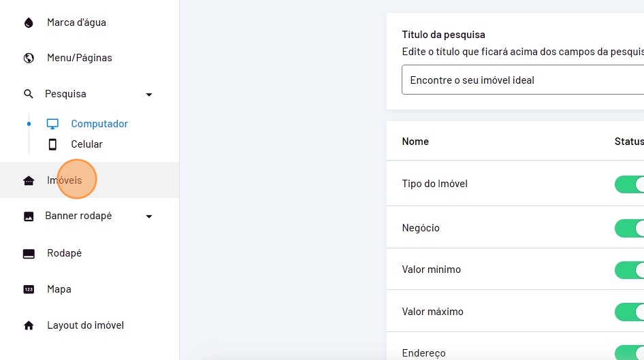
Task: Click the water drop Marca d'água icon
Action: click(x=29, y=22)
